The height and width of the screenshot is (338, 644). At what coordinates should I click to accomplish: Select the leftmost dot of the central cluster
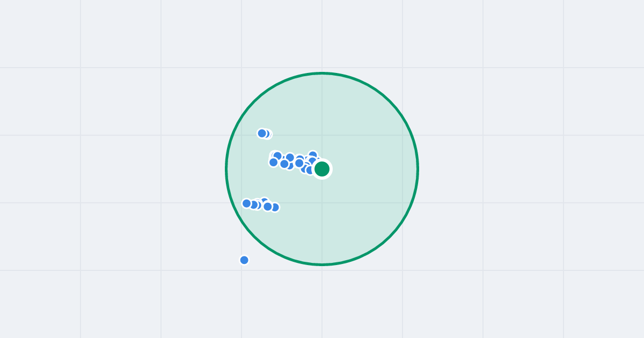pos(274,162)
